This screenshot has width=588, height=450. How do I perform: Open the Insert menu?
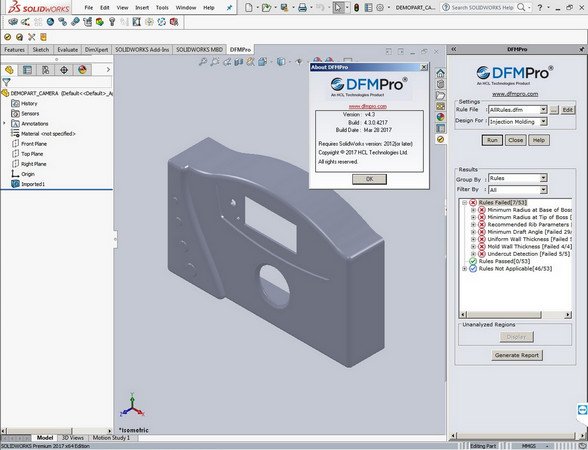point(142,8)
